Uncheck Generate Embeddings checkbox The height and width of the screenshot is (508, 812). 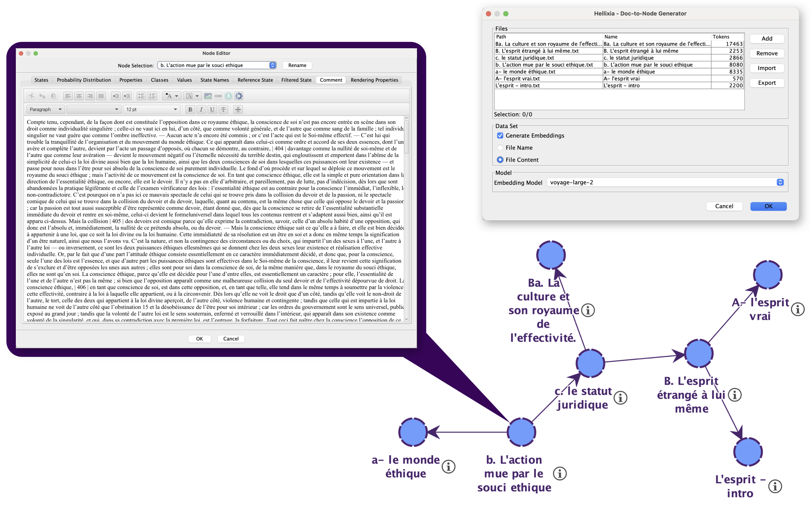click(x=500, y=135)
